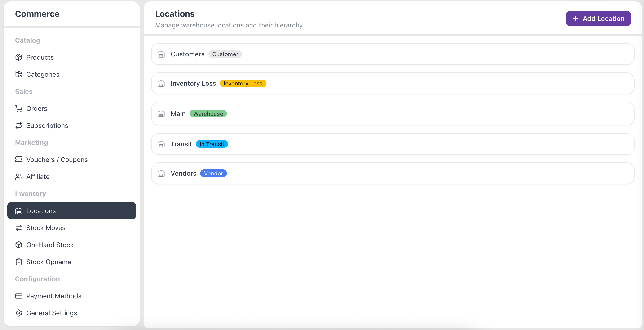Click the Stock Moves arrows icon

(x=19, y=228)
